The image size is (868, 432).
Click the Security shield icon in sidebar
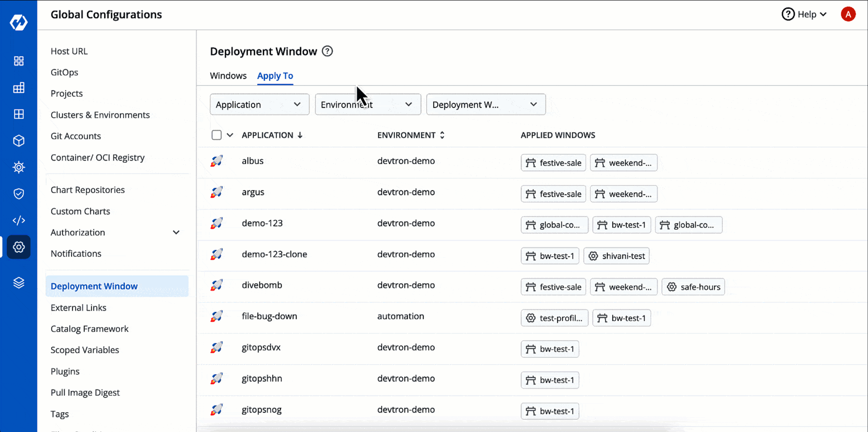(x=19, y=194)
